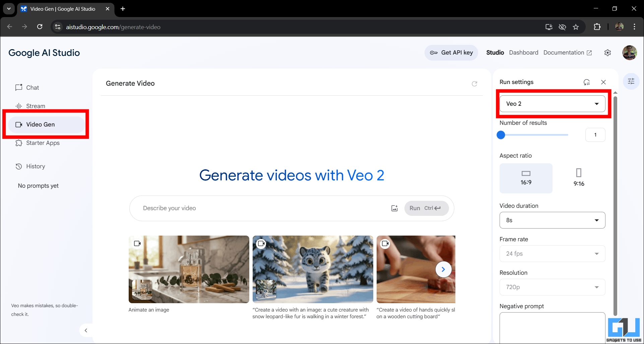The height and width of the screenshot is (344, 644).
Task: Open the Frame rate 24 fps dropdown
Action: tap(552, 254)
